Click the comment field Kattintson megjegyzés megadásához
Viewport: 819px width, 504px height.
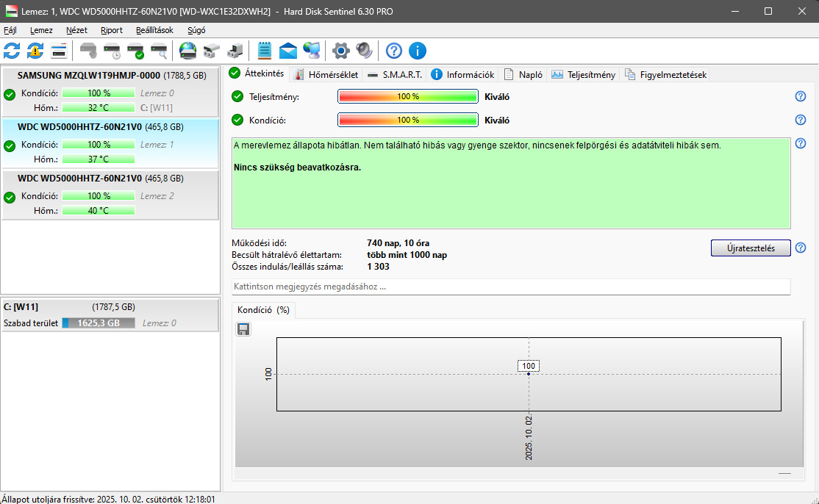pyautogui.click(x=511, y=287)
